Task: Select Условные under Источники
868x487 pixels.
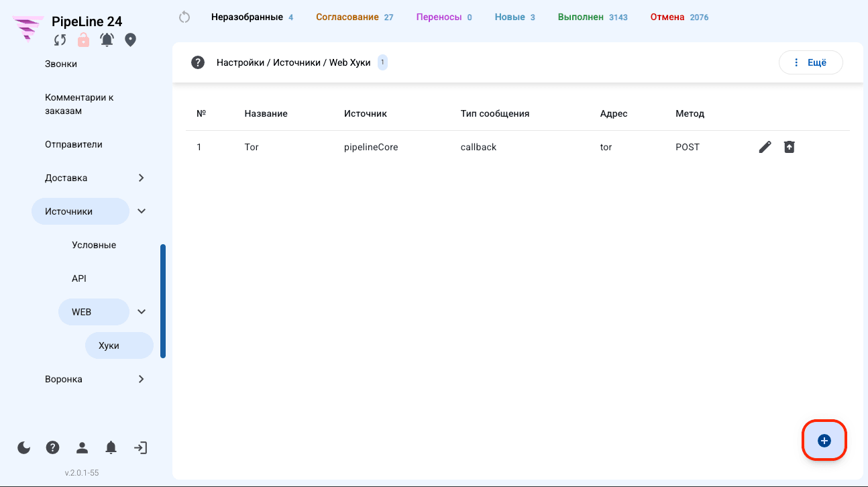Action: (x=94, y=245)
